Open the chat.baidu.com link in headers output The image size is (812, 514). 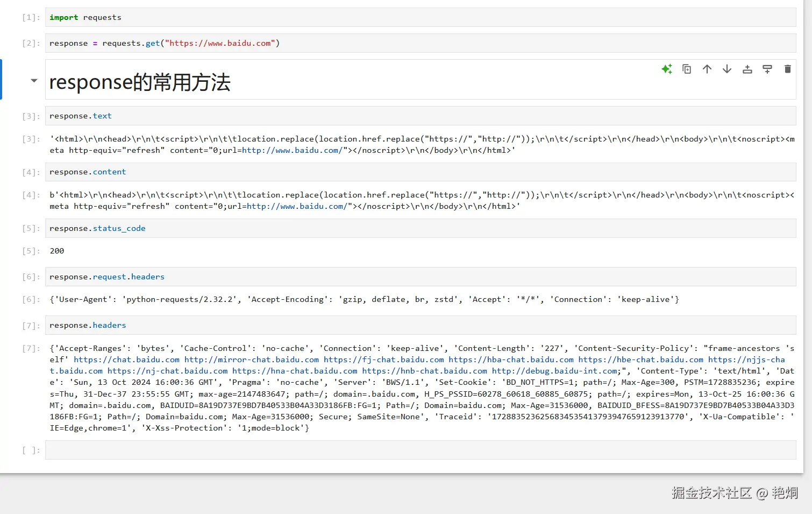pos(127,360)
